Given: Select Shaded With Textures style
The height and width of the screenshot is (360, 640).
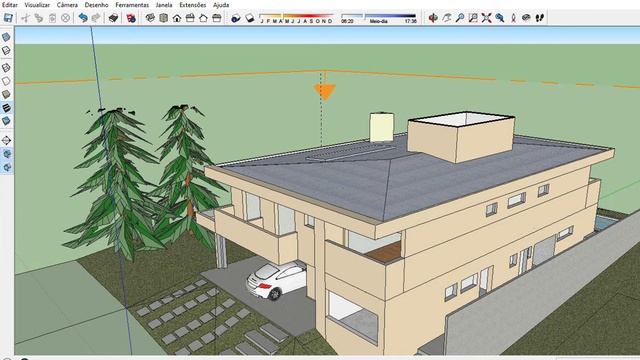Looking at the screenshot, I should pos(6,108).
